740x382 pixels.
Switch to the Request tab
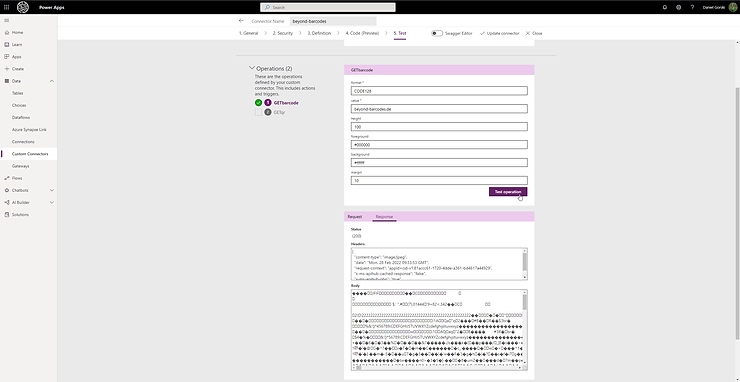(355, 216)
